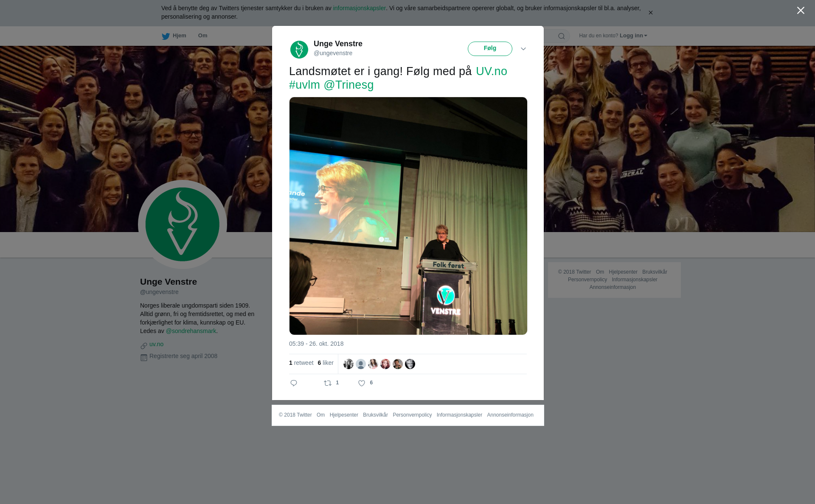This screenshot has width=815, height=504.
Task: Open the first liker's avatar
Action: click(x=348, y=364)
